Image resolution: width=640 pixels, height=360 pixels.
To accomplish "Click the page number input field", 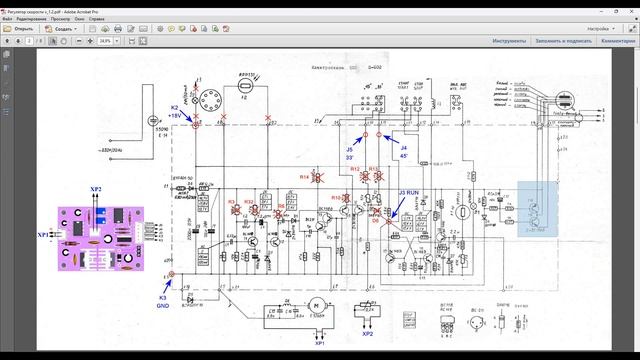I will 29,41.
